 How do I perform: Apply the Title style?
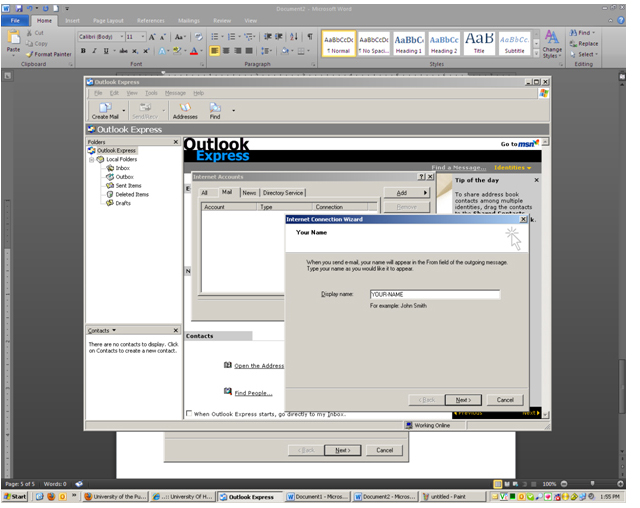point(479,44)
